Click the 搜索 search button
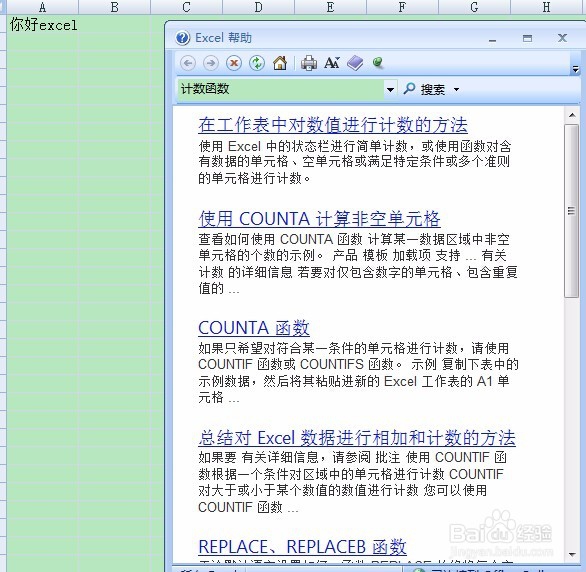This screenshot has width=586, height=572. click(425, 89)
